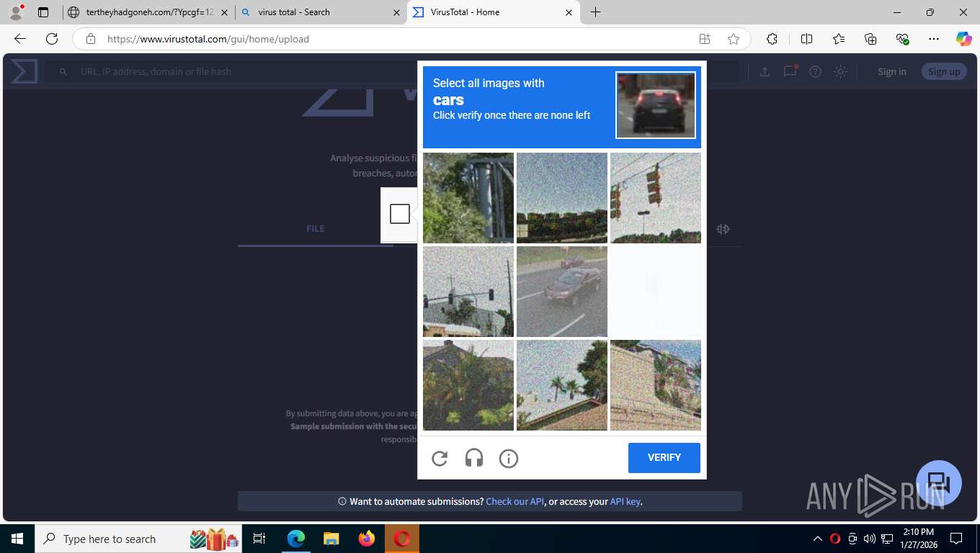Select the tile with traffic signal pole and wires
The width and height of the screenshot is (980, 553).
pyautogui.click(x=468, y=292)
